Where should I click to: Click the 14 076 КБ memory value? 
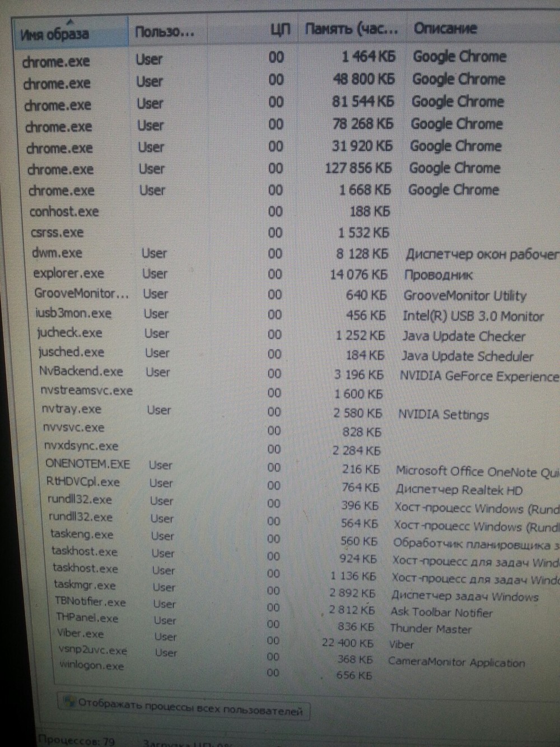pyautogui.click(x=358, y=274)
